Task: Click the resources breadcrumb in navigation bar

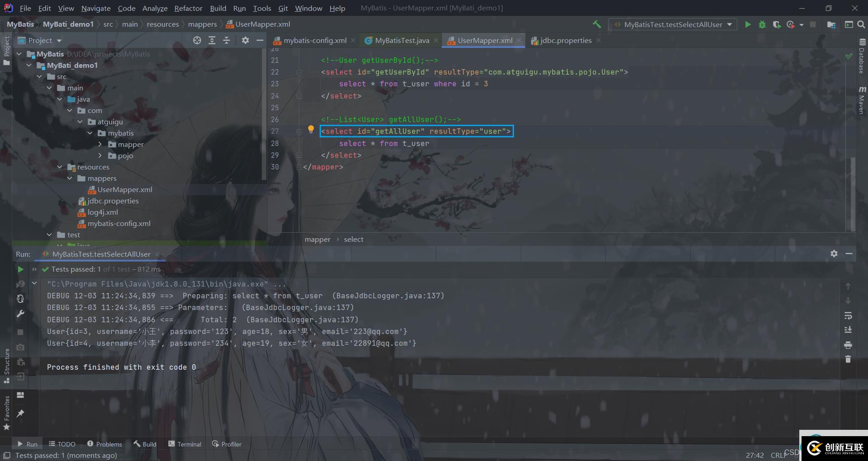Action: [x=163, y=24]
